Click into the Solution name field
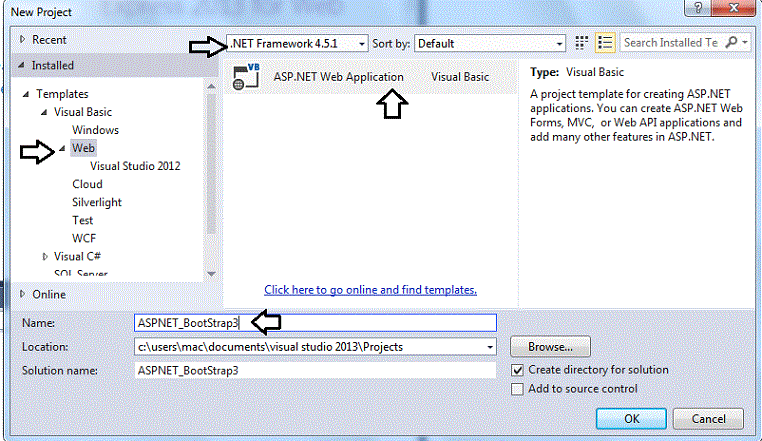This screenshot has height=441, width=762. (x=315, y=370)
